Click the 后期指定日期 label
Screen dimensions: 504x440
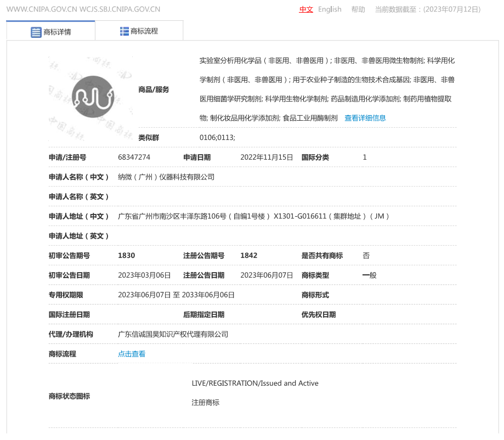[x=204, y=314]
